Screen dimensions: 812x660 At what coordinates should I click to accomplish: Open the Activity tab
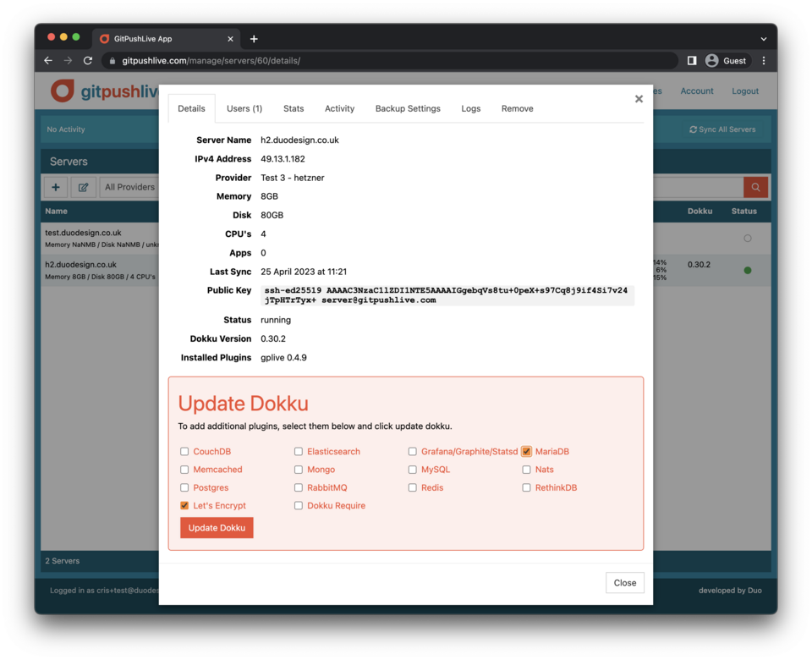340,108
